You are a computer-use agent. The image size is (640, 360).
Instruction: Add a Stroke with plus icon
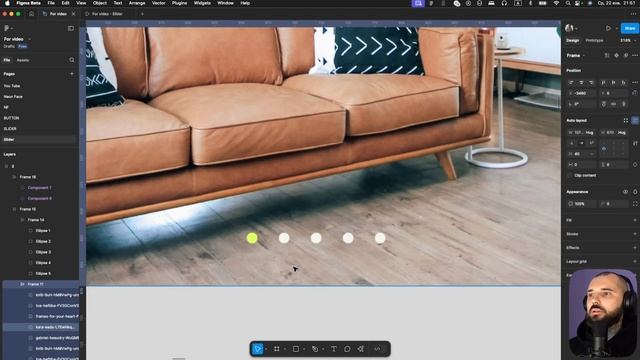click(635, 234)
